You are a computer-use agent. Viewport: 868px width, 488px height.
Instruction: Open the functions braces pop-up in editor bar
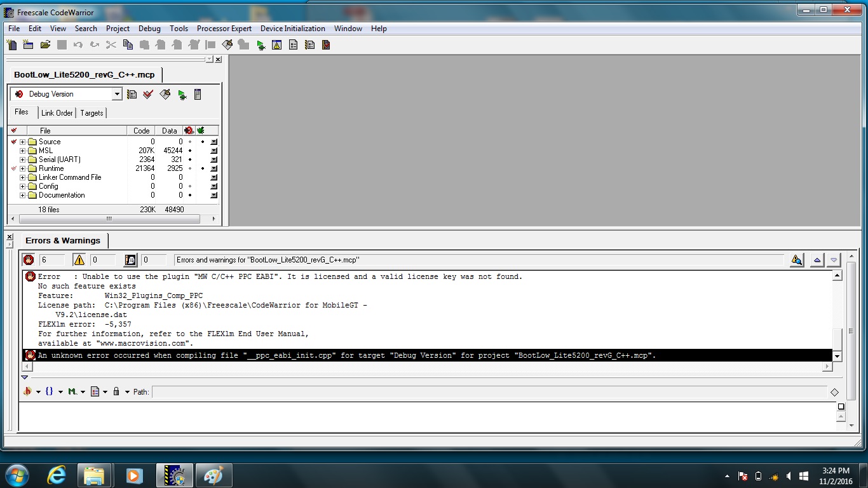click(52, 391)
